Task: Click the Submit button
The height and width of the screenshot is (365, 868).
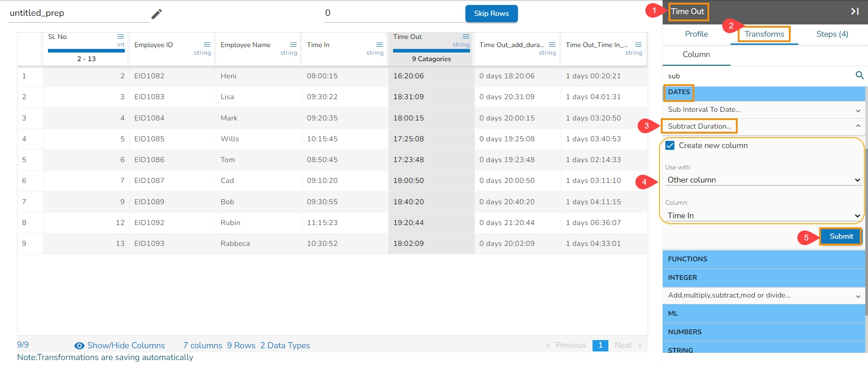Action: pos(841,236)
